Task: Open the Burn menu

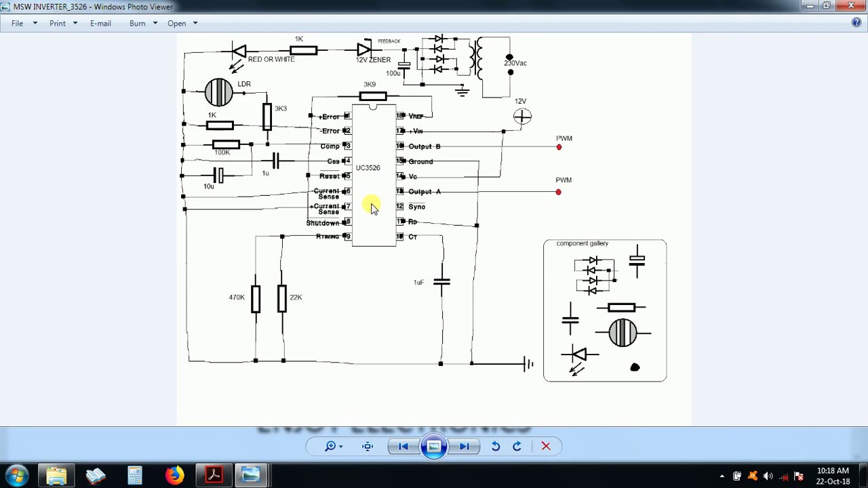Action: (x=137, y=23)
